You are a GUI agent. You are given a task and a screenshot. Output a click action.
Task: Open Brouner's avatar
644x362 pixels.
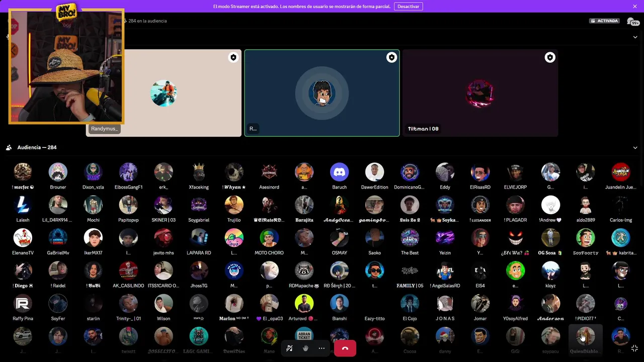point(58,172)
